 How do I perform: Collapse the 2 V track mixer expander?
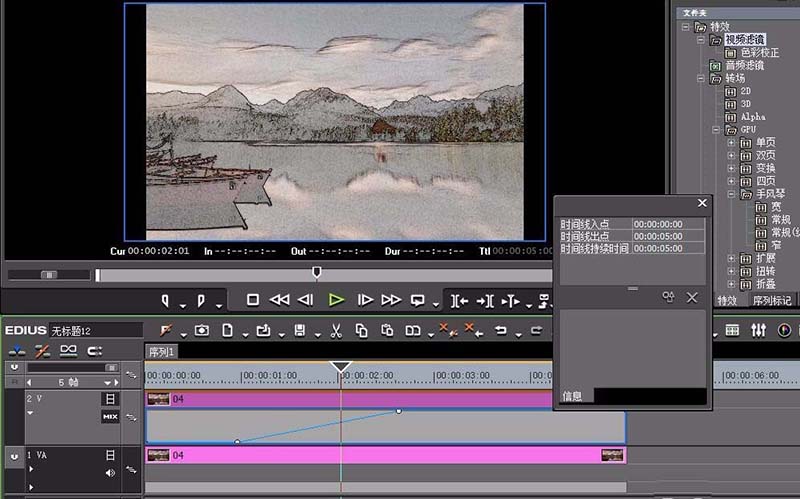[x=30, y=413]
